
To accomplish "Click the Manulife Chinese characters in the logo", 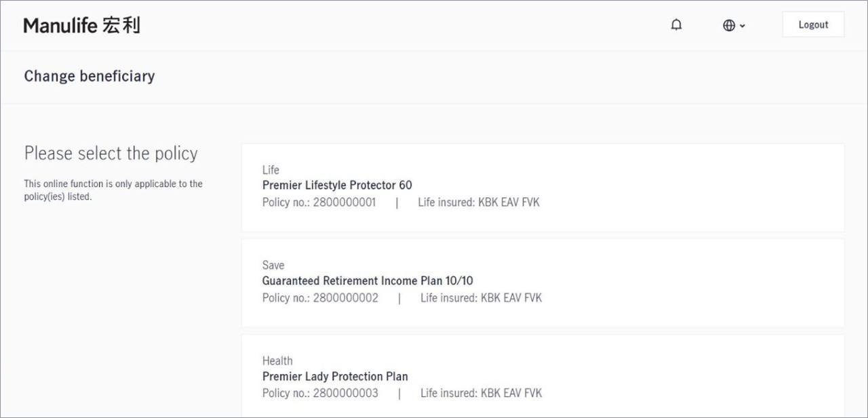I will point(122,25).
